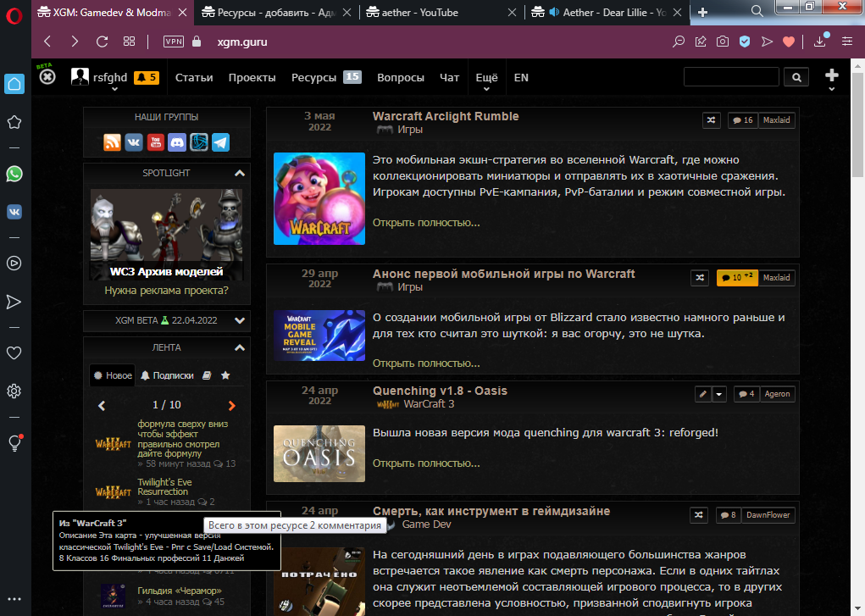Collapse the SPOTLIGHT panel

240,174
